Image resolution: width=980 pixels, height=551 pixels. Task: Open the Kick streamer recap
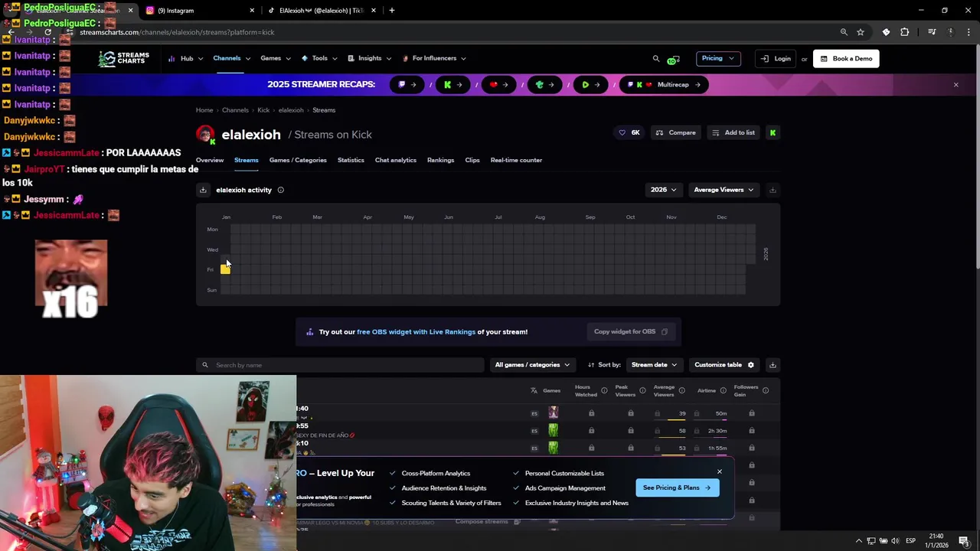[452, 85]
